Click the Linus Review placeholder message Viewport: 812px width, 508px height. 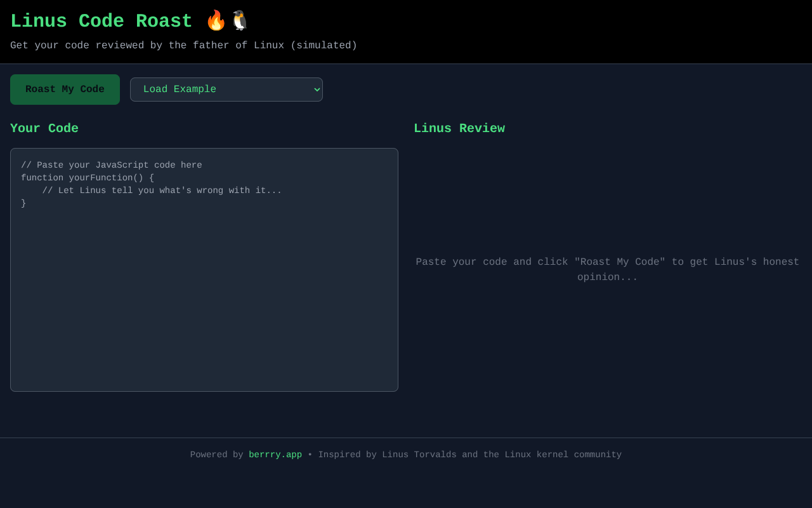coord(607,269)
